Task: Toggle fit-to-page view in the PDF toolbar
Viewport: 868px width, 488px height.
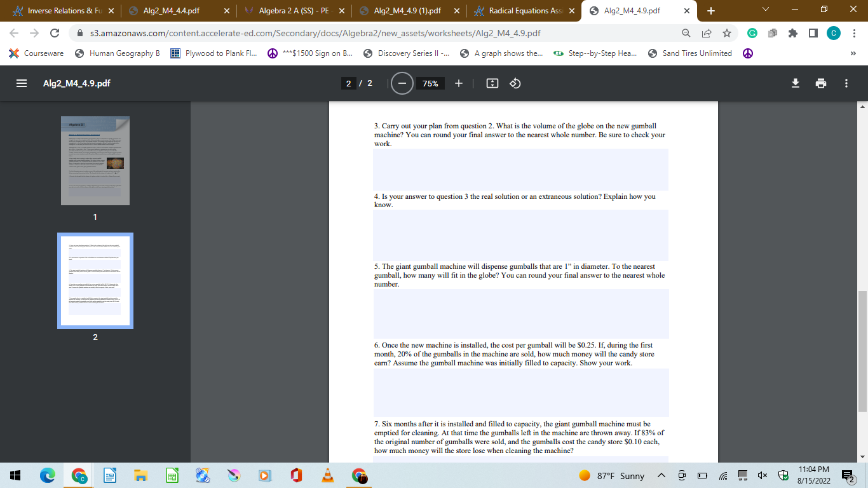Action: pos(491,83)
